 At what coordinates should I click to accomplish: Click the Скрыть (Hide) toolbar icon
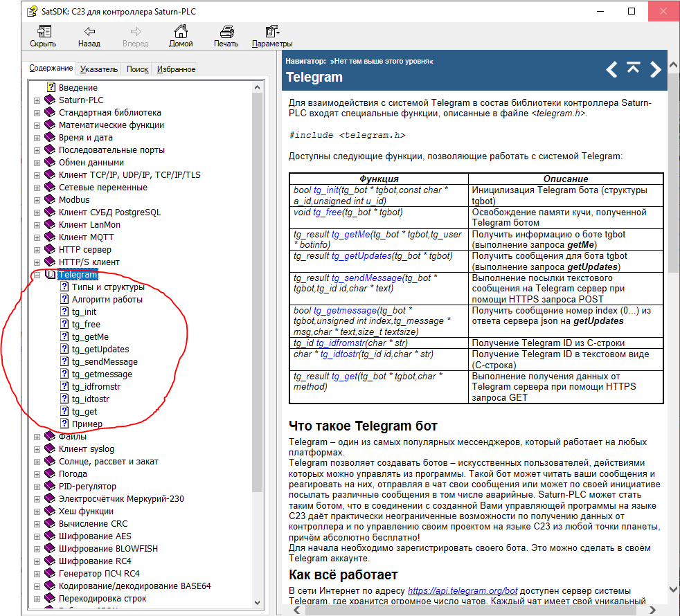[x=44, y=31]
